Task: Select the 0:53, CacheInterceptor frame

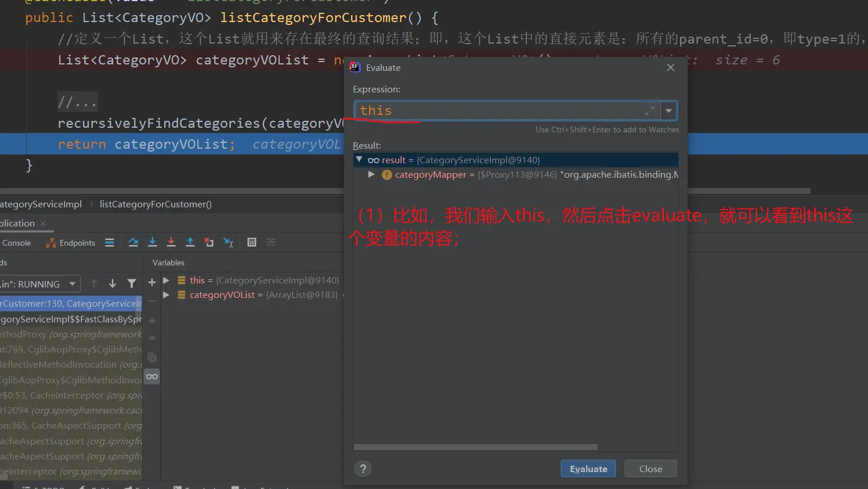Action: pos(71,395)
